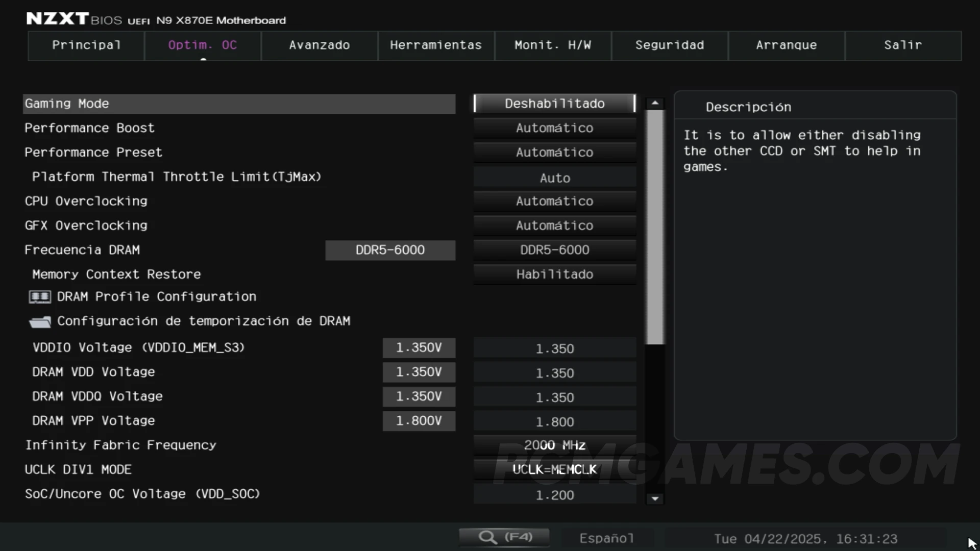Select the GFX Overclocking label

coord(86,226)
